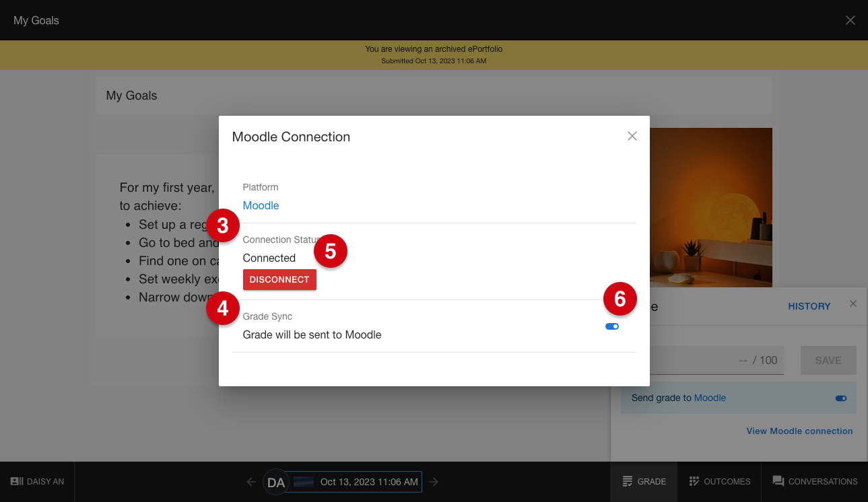Click the 'Connected' status text
The width and height of the screenshot is (868, 502).
pos(269,258)
